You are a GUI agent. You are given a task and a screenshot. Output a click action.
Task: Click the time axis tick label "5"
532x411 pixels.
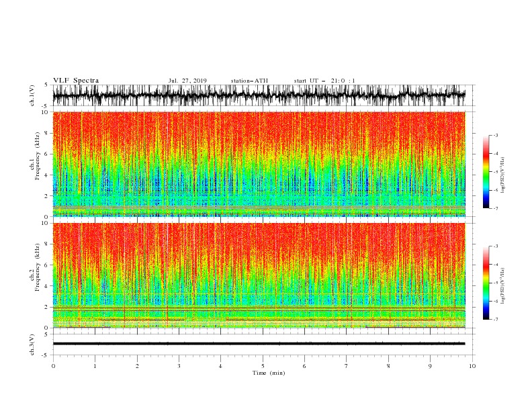263,366
